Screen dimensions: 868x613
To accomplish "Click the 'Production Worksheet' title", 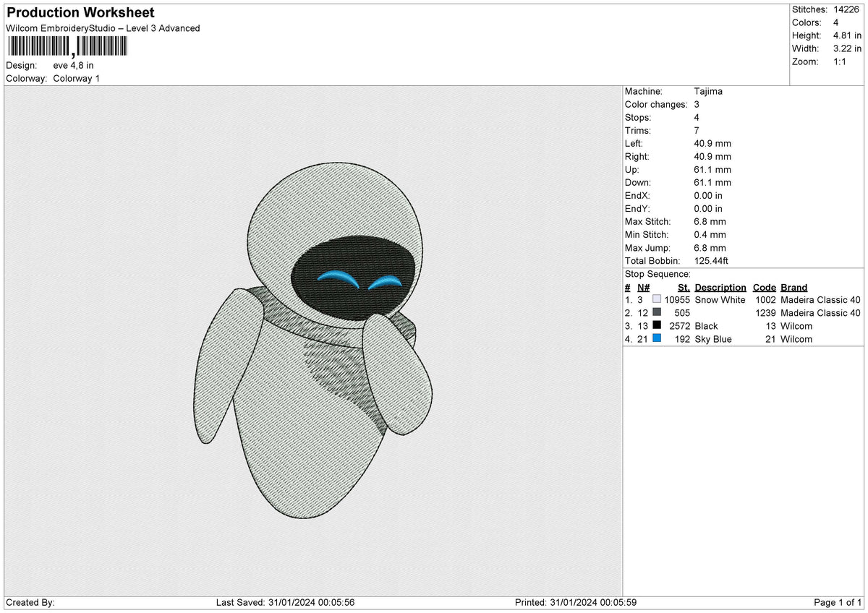I will tap(80, 13).
